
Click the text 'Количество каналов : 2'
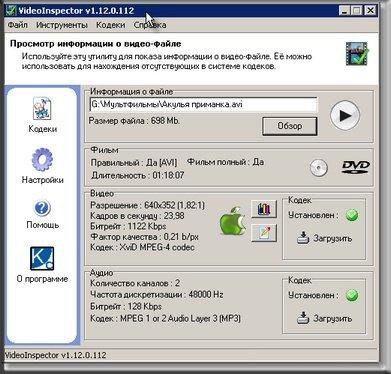click(x=135, y=283)
